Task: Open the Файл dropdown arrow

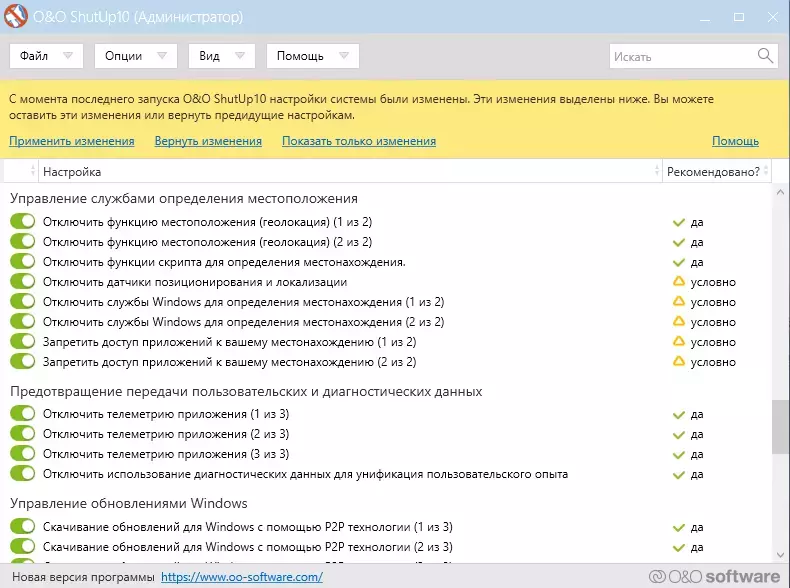Action: [68, 55]
